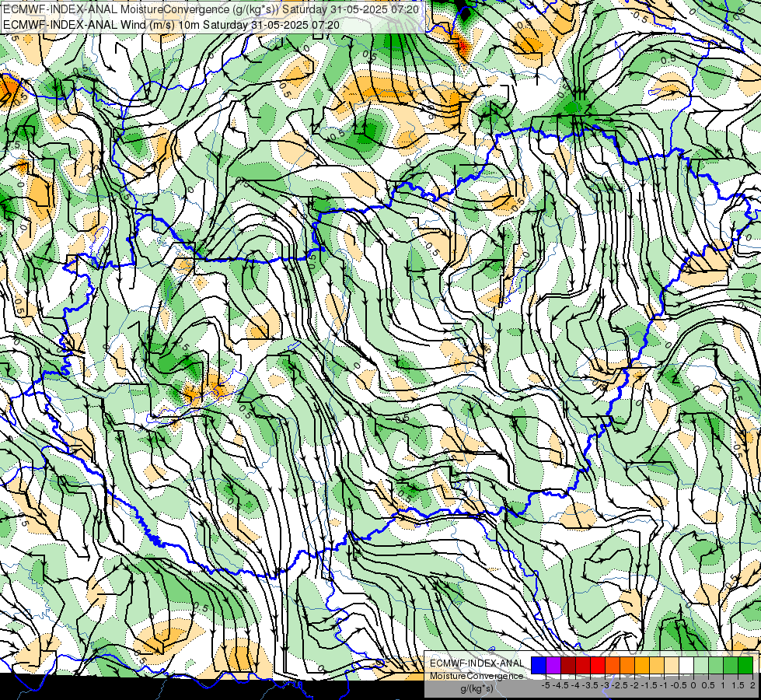
Task: Select the purple legend swatch between -5 and -4.5
Action: coord(553,665)
